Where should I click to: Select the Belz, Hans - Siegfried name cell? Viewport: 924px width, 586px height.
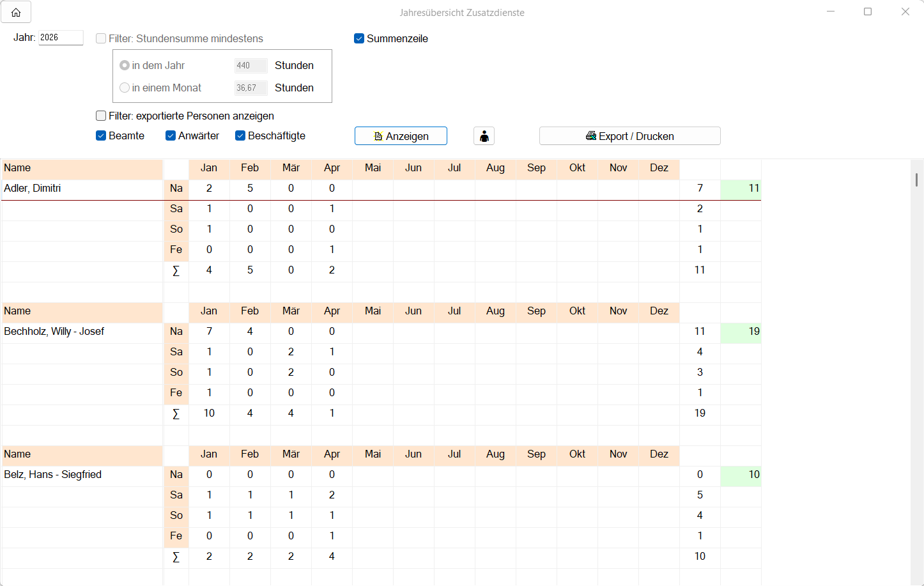(x=82, y=475)
